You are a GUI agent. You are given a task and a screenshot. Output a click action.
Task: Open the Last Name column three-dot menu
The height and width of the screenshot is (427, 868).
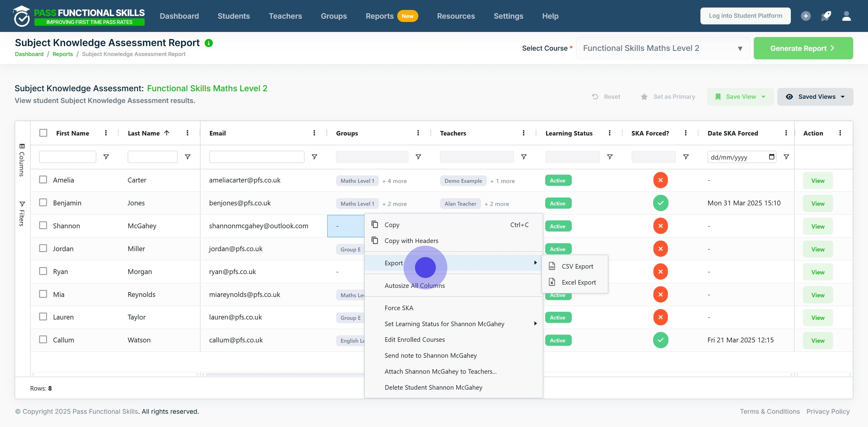tap(187, 133)
